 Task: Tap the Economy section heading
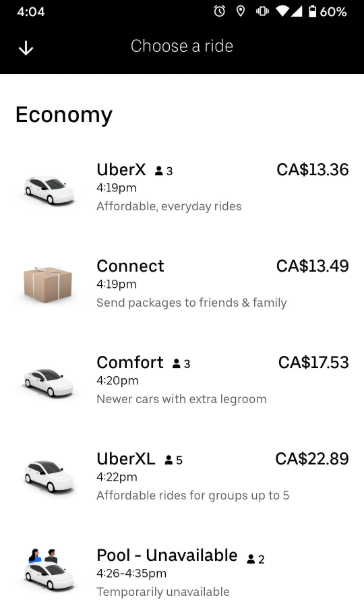click(64, 115)
